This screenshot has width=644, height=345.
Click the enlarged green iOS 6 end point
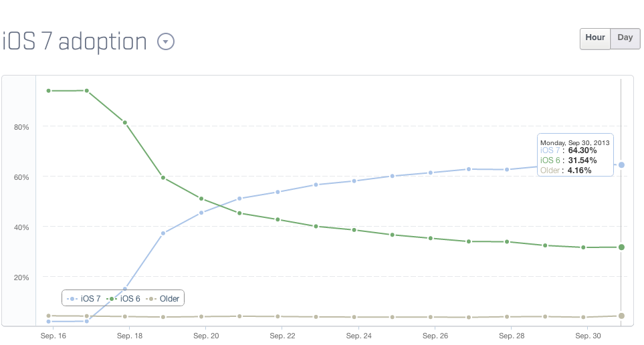(621, 247)
